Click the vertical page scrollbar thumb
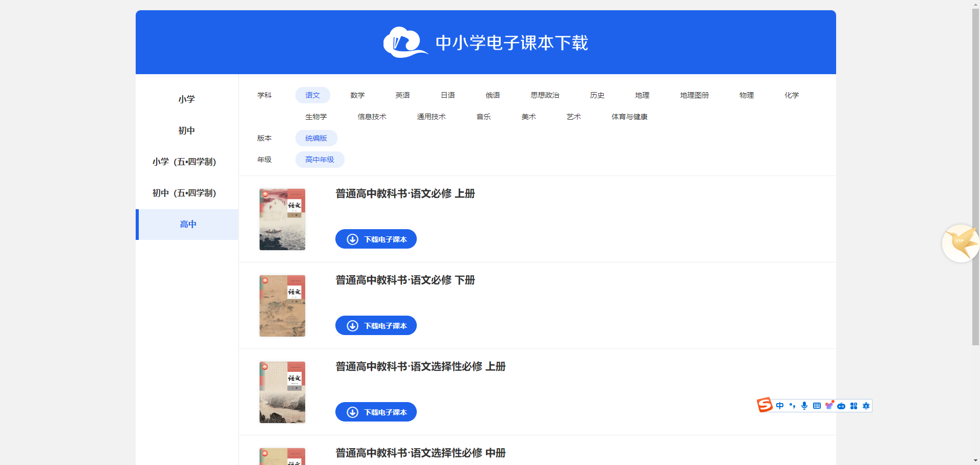This screenshot has height=465, width=980. (x=975, y=176)
